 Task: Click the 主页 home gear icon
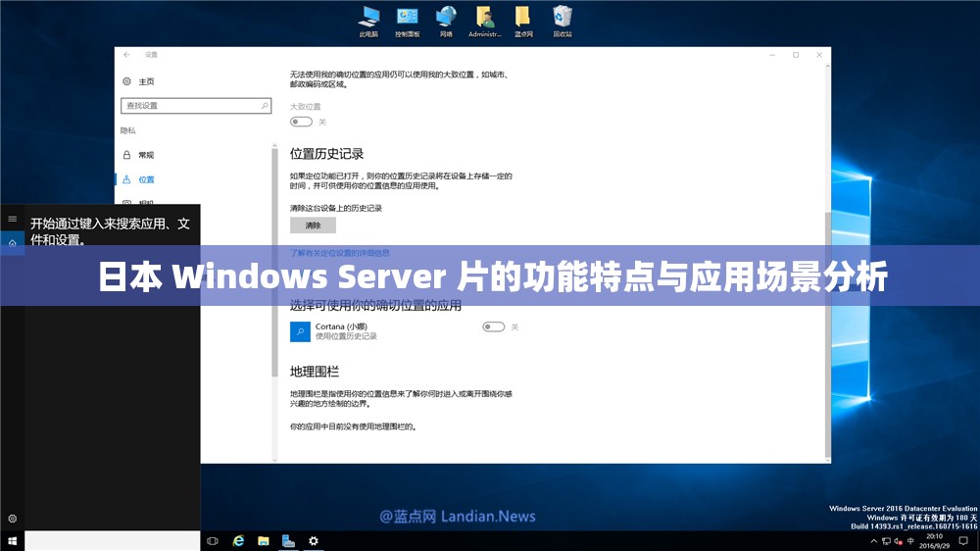click(x=126, y=81)
